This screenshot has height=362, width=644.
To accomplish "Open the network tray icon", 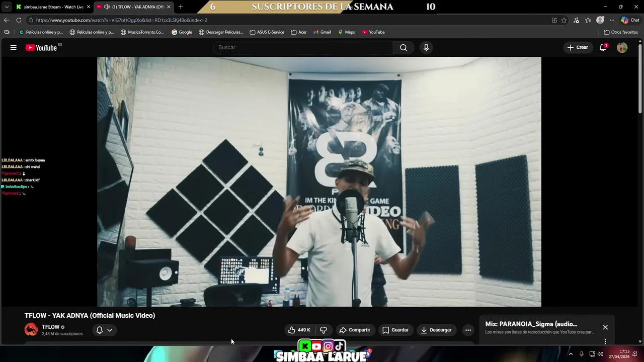I will point(592,354).
